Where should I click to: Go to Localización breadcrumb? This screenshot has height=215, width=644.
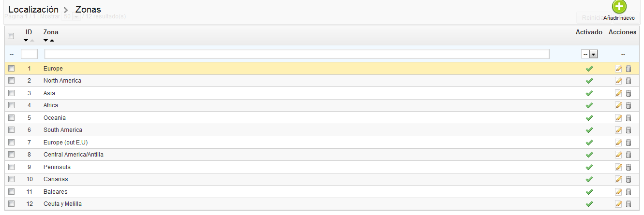click(33, 9)
